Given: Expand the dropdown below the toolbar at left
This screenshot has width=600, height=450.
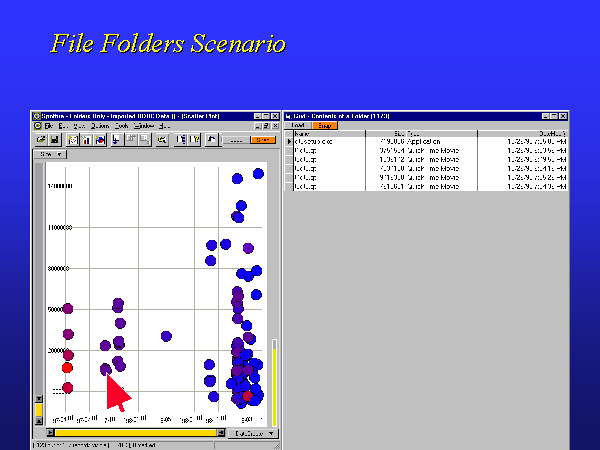Looking at the screenshot, I should point(51,155).
